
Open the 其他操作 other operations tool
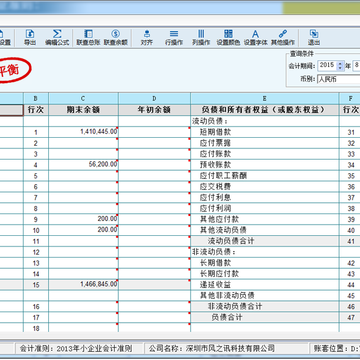point(283,38)
